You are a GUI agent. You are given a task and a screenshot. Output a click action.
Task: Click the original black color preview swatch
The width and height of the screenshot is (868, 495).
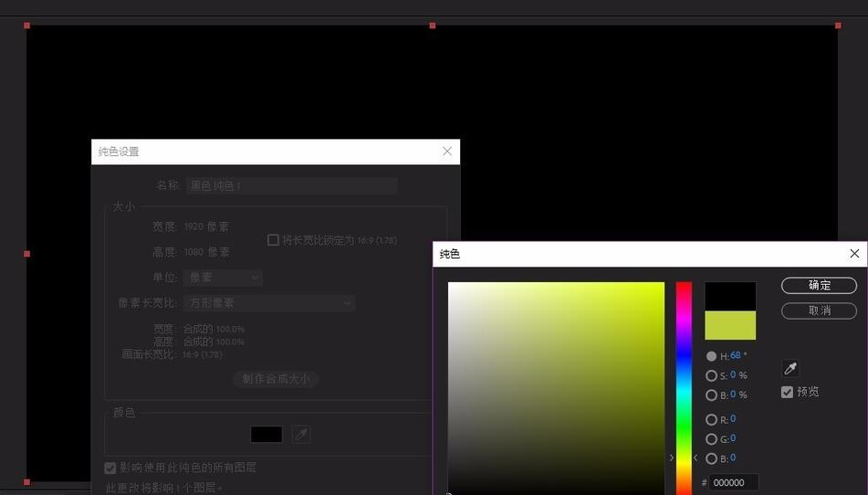coord(730,296)
